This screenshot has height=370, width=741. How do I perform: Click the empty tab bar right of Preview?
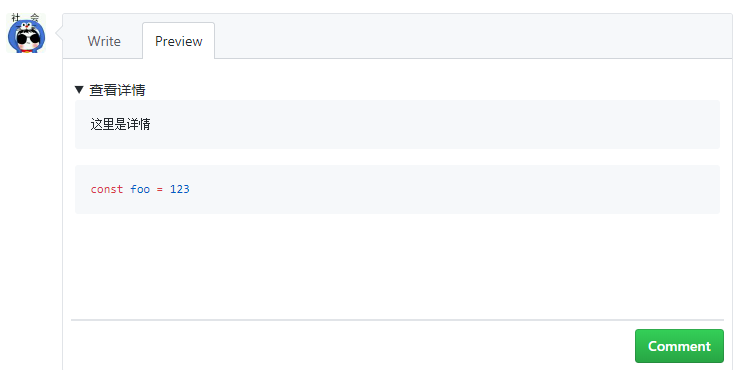[473, 36]
